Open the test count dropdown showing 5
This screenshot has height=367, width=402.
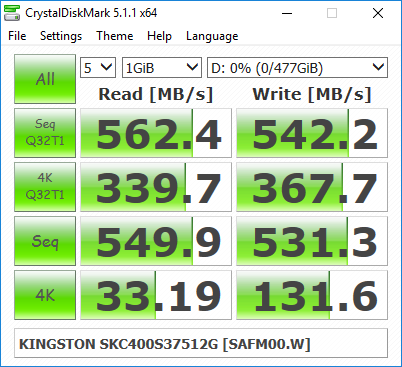click(x=98, y=68)
